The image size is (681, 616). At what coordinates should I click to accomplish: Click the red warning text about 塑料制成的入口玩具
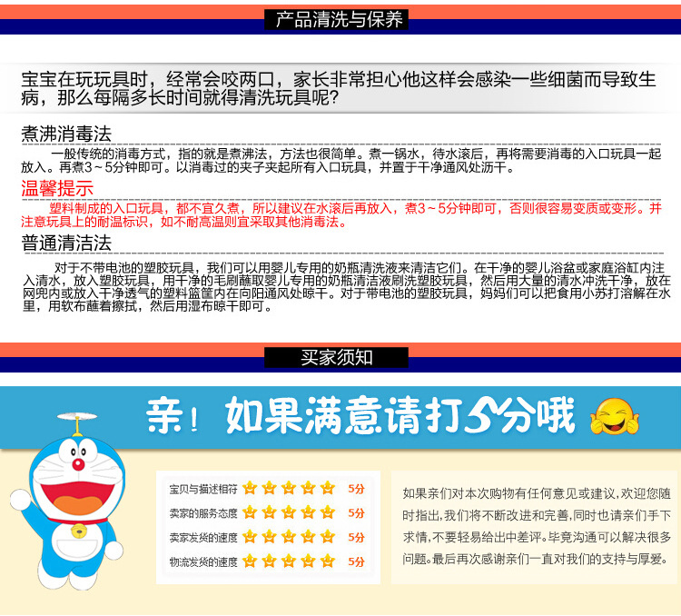(341, 214)
